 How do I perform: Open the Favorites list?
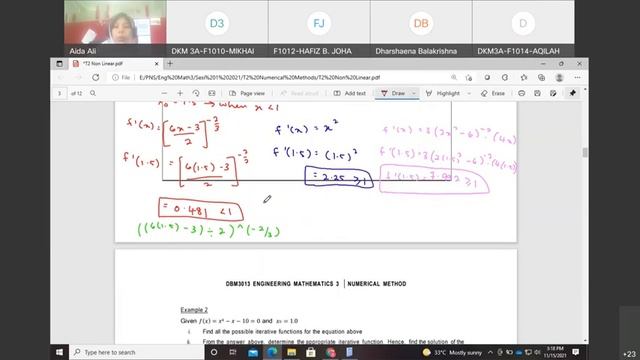(524, 78)
